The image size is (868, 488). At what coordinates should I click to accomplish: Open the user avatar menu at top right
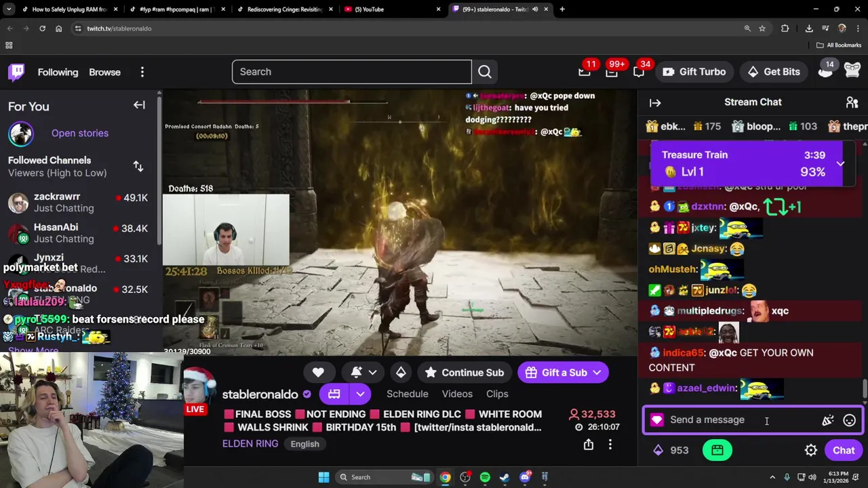(x=852, y=70)
